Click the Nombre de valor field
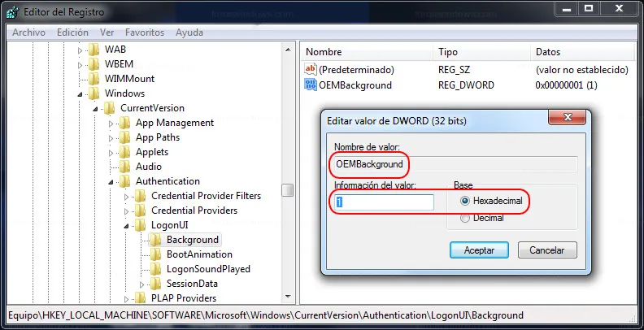The image size is (644, 330). pos(455,164)
